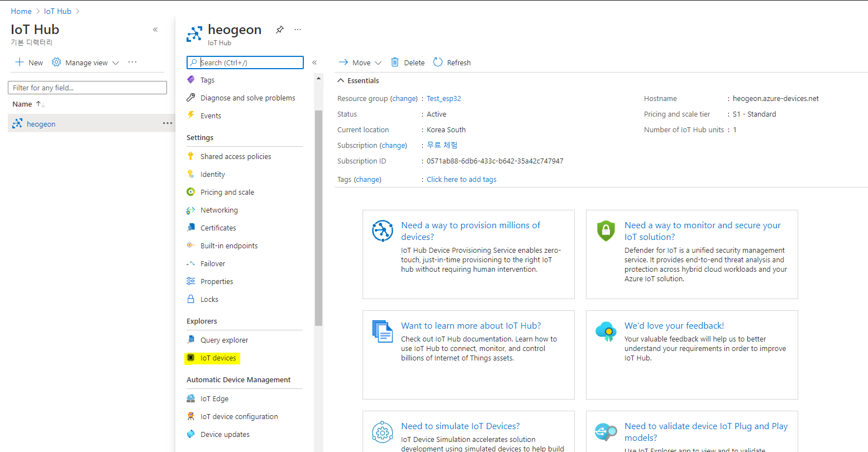Click the Built-in endpoints icon
The image size is (868, 452).
point(191,246)
